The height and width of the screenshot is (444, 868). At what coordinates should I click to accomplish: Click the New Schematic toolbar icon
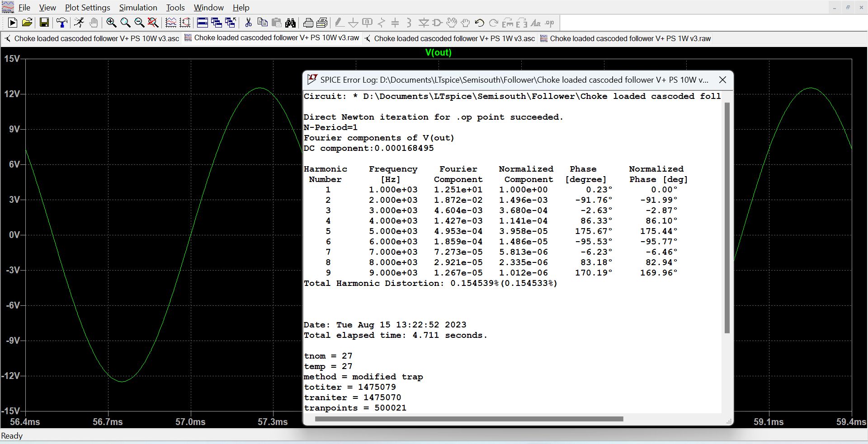tap(13, 23)
